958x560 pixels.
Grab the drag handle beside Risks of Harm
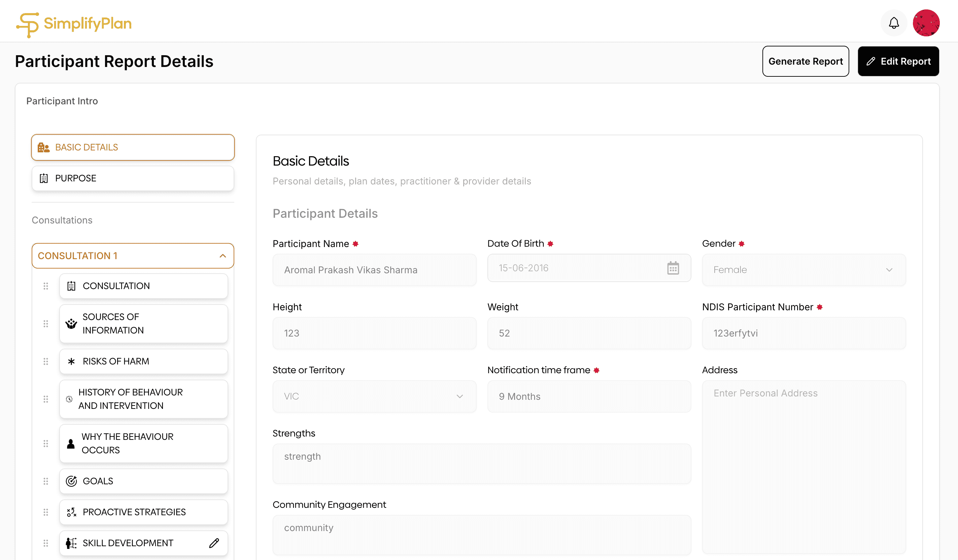click(x=46, y=361)
